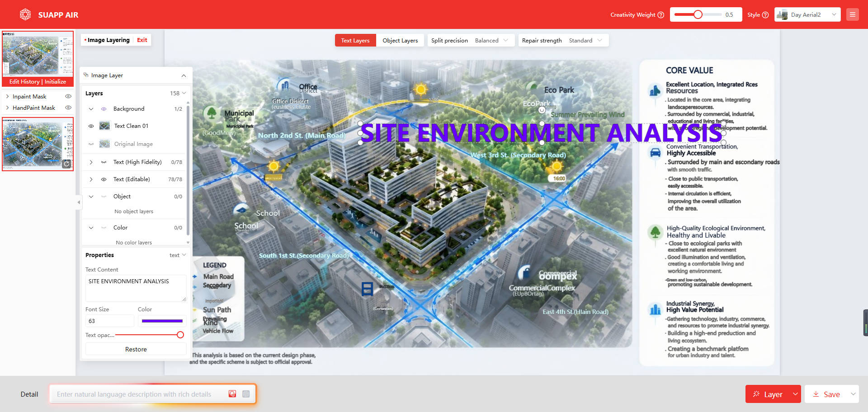Image resolution: width=868 pixels, height=412 pixels.
Task: Click the Restore button
Action: (136, 349)
